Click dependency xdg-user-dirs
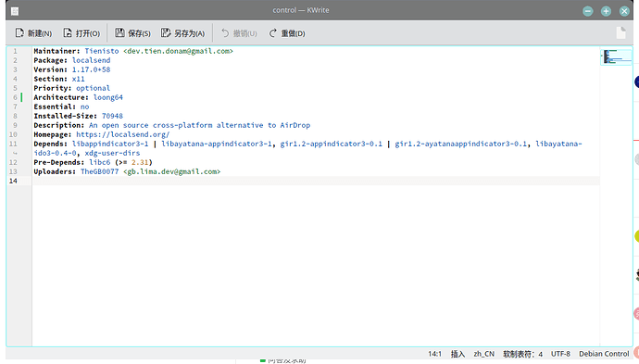639x364 pixels. tap(112, 153)
